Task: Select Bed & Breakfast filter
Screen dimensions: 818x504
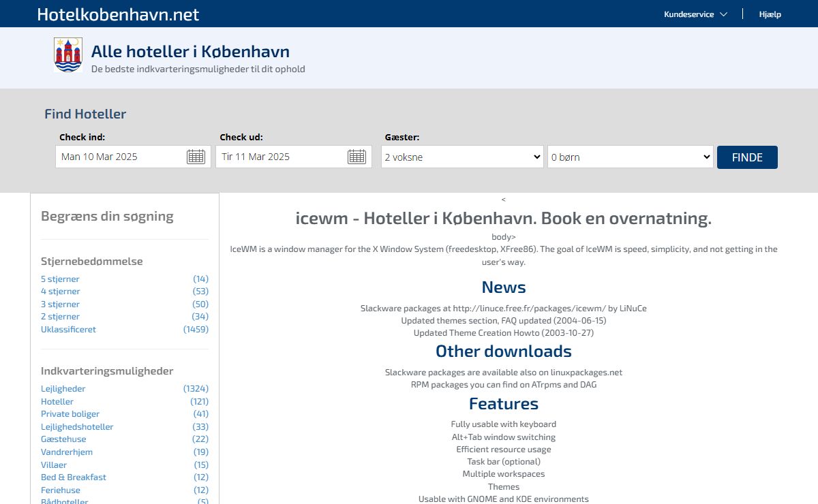Action: [74, 477]
